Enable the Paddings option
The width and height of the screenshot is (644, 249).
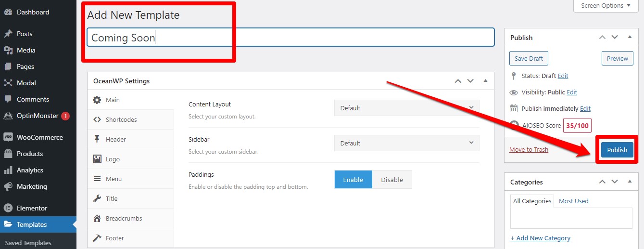pyautogui.click(x=353, y=180)
